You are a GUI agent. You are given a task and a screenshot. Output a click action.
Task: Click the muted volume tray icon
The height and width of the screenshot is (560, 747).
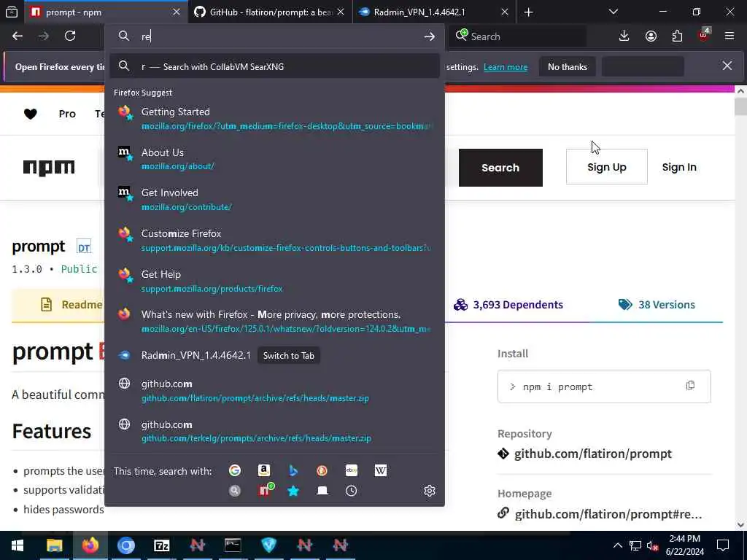652,545
